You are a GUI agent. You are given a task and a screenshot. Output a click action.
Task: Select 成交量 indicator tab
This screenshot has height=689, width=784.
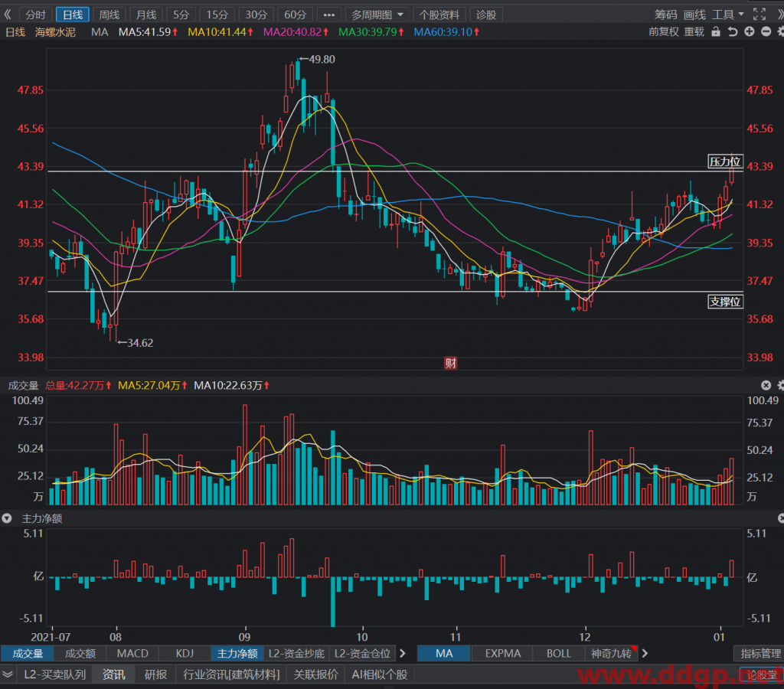[x=28, y=653]
